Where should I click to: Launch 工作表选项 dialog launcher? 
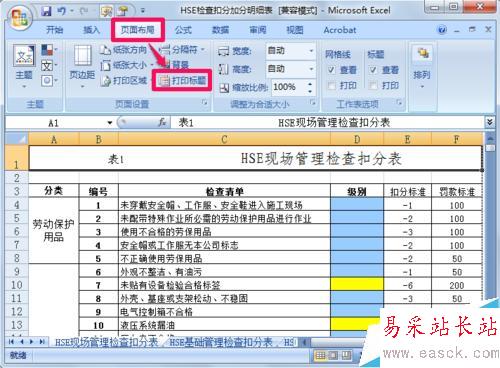pyautogui.click(x=399, y=103)
